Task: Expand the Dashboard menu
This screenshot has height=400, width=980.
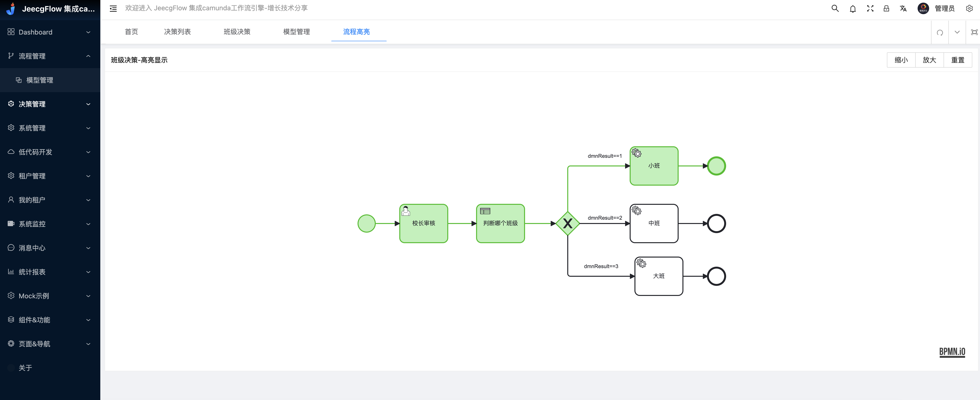Action: 50,32
